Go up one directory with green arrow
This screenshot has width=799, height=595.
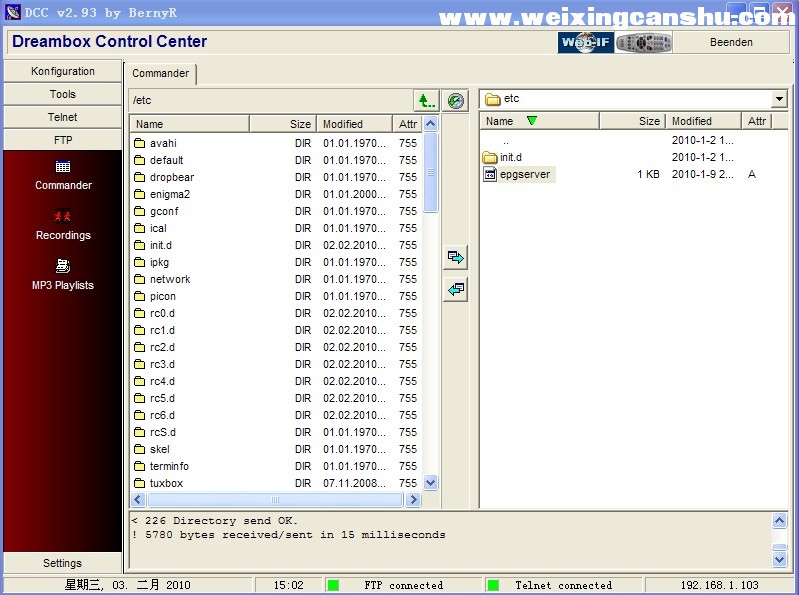pyautogui.click(x=427, y=100)
